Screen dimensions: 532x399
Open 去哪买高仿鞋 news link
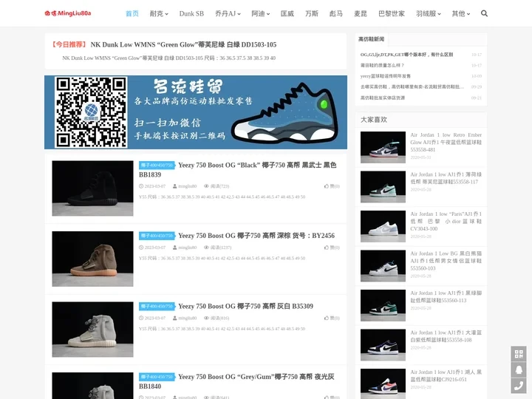tap(412, 87)
